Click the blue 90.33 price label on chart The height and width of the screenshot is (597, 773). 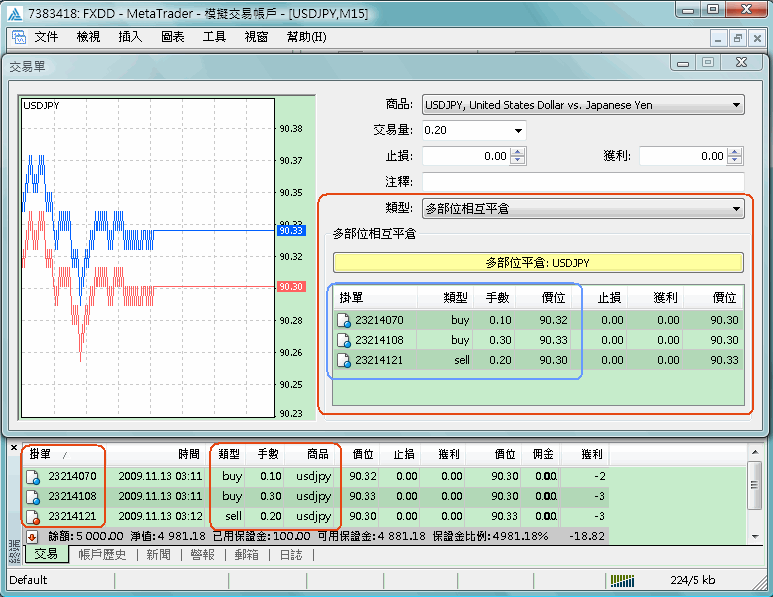coord(291,231)
